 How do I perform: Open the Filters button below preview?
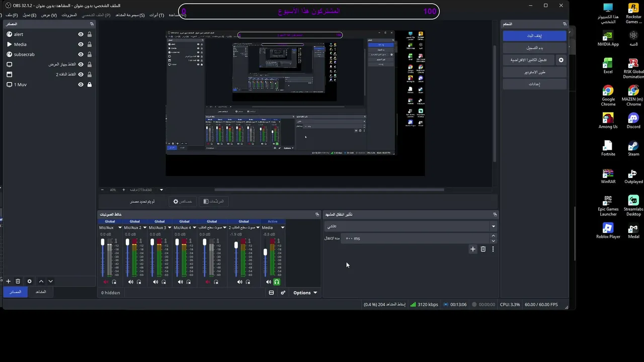[214, 201]
